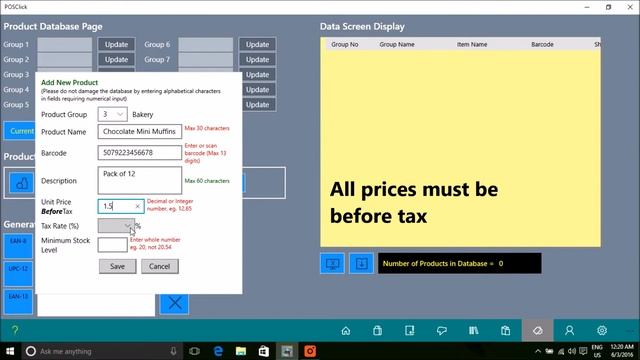Click the download arrow icon below data screen
This screenshot has width=640, height=360.
pos(361,264)
